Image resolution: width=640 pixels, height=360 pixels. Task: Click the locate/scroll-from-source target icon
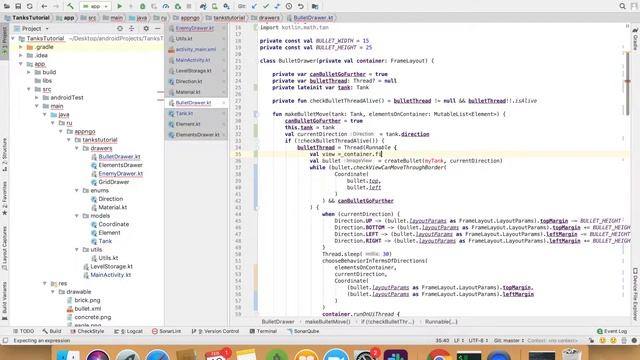pos(120,29)
